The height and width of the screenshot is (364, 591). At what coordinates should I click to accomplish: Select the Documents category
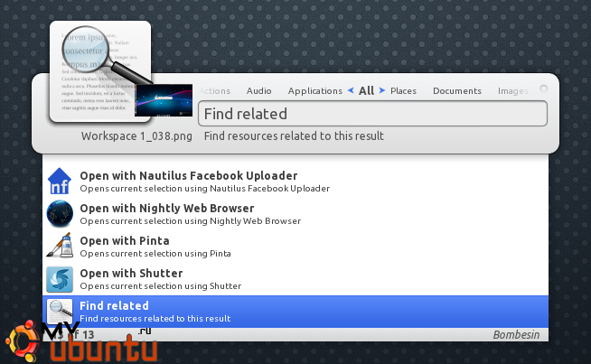(456, 91)
